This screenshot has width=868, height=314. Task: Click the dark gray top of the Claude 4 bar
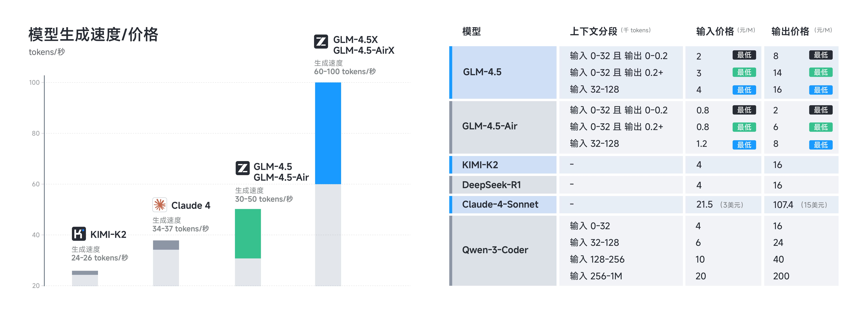click(166, 245)
